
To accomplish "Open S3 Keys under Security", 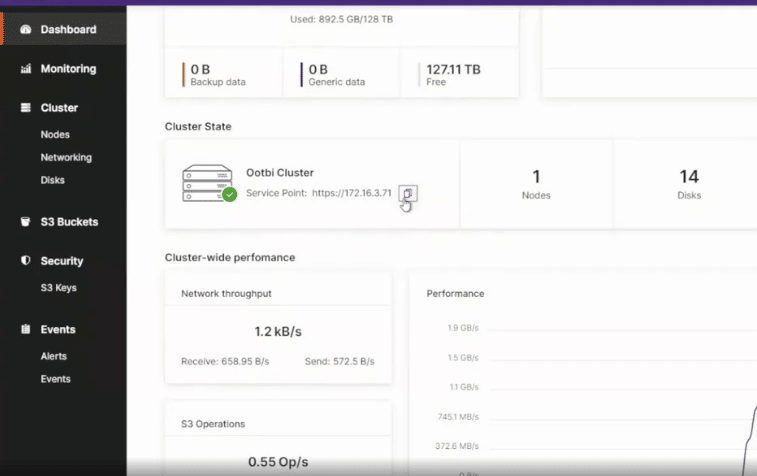I will 58,288.
